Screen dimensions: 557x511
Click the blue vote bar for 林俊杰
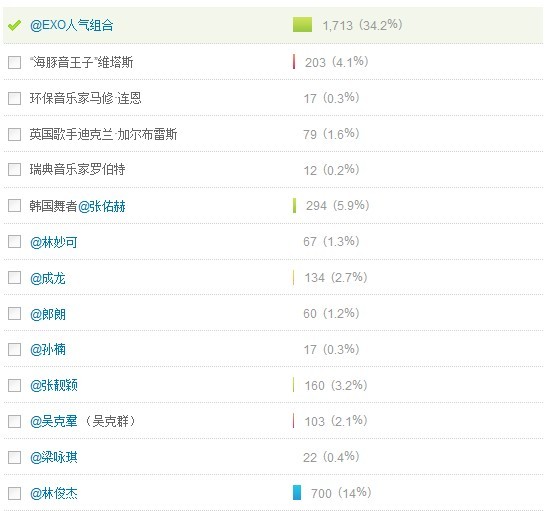[297, 493]
